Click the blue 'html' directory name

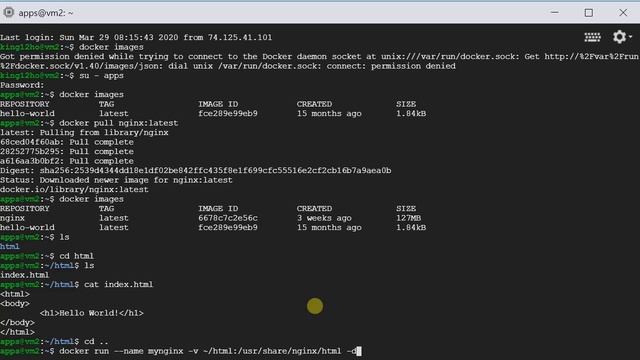pos(10,247)
